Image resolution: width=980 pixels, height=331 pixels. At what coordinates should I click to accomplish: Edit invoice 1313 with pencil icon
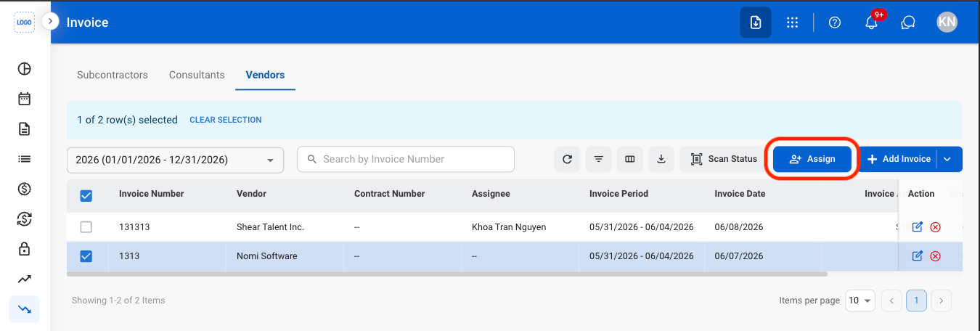pos(917,256)
